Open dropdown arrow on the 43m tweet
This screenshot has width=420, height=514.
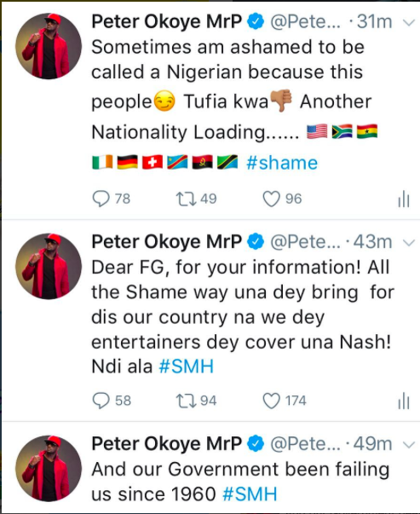(409, 243)
